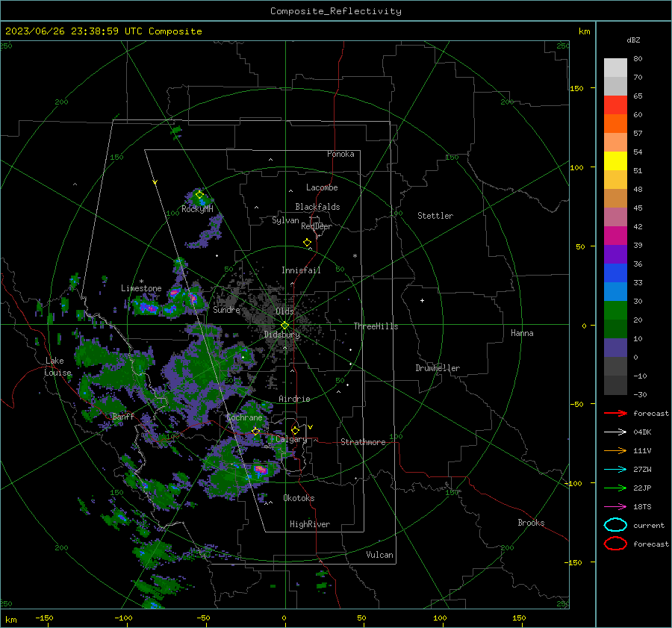Viewport: 672px width, 628px height.
Task: Click the magenta 18TS arrow legend icon
Action: 615,507
